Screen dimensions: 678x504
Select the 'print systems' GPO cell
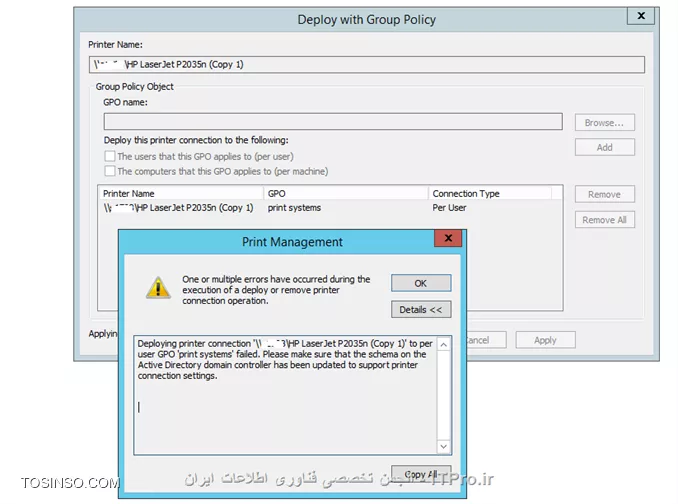[294, 208]
